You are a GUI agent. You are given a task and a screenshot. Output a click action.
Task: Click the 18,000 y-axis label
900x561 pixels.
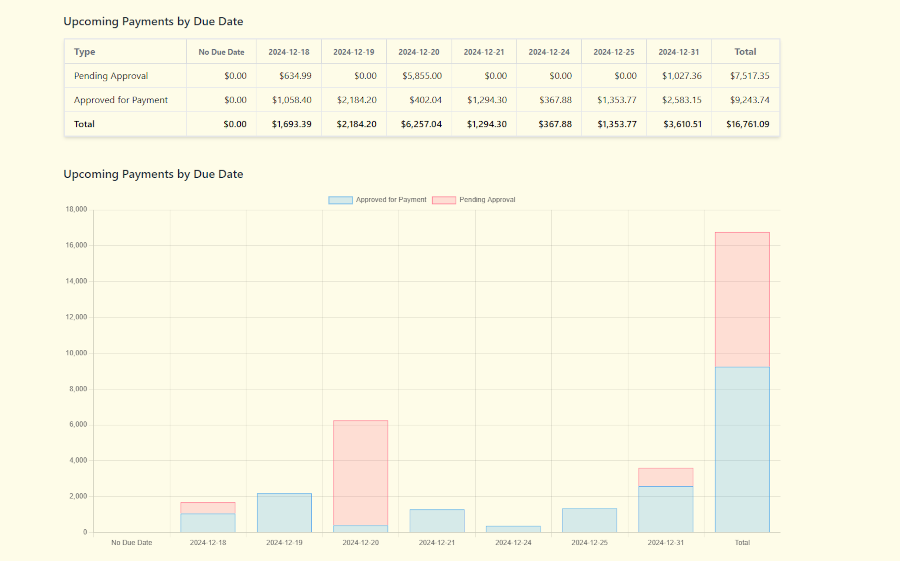76,210
